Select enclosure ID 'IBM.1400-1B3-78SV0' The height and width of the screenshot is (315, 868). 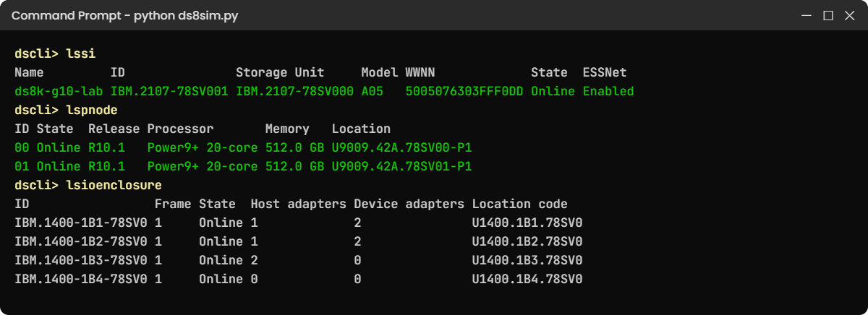click(81, 261)
